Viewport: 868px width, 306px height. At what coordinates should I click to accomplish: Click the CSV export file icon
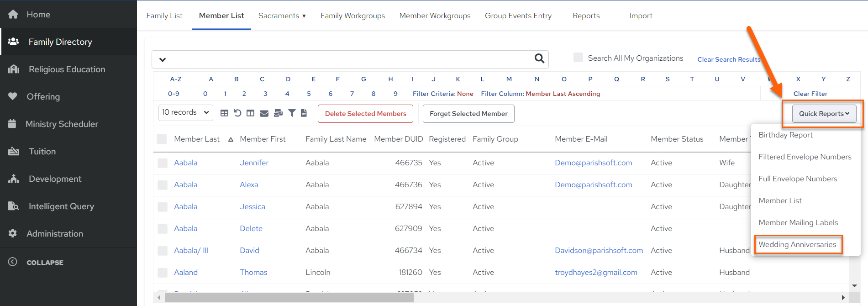click(x=304, y=113)
